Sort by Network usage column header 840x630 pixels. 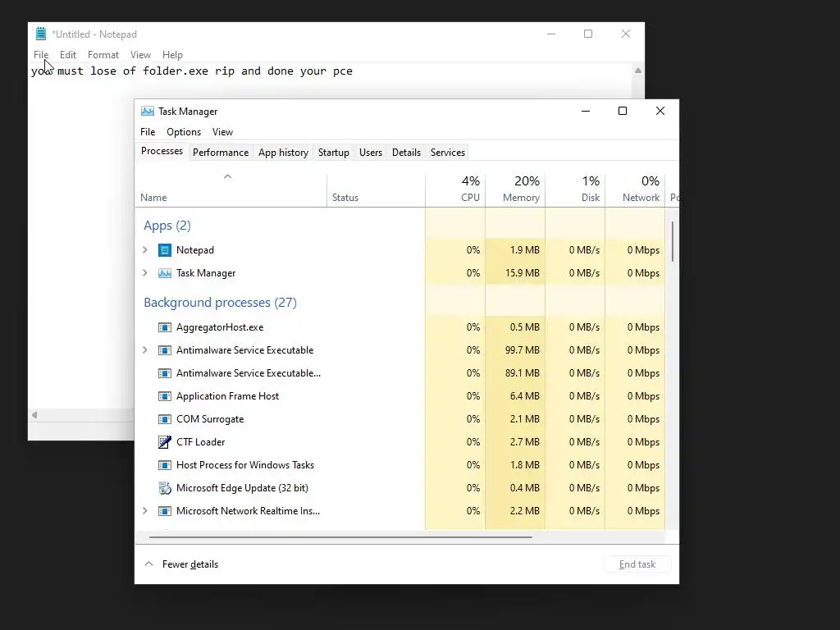point(636,189)
